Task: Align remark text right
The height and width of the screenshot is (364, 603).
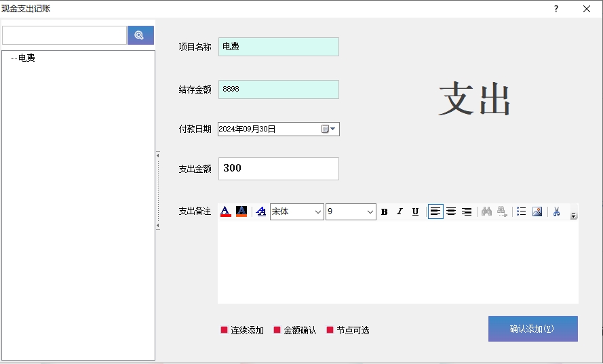Action: [467, 211]
